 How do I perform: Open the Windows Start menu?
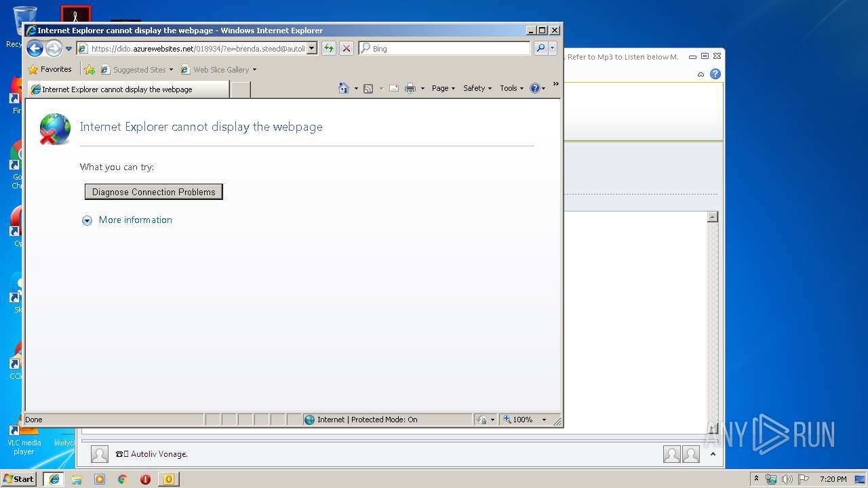(x=18, y=479)
